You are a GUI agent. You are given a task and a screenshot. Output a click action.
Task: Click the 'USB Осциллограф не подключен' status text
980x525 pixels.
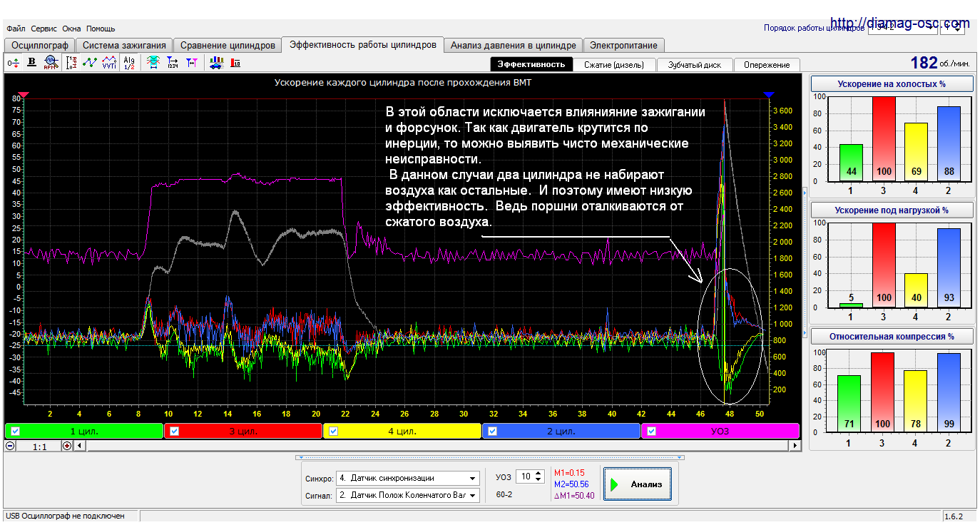pyautogui.click(x=65, y=516)
